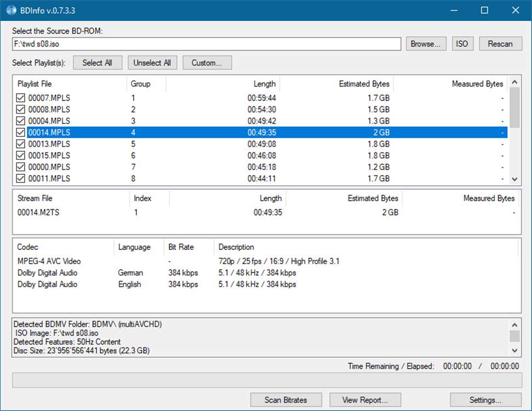Select playlist 00004.MPLS

coord(261,121)
